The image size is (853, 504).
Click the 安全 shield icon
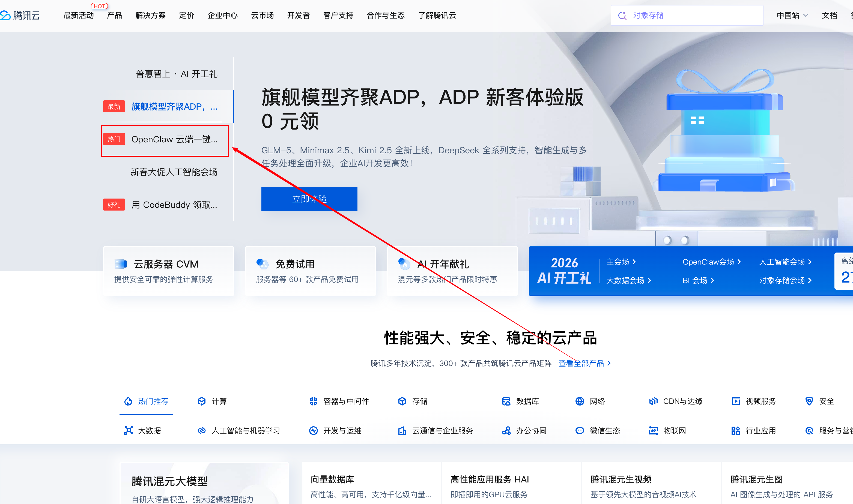coord(809,401)
